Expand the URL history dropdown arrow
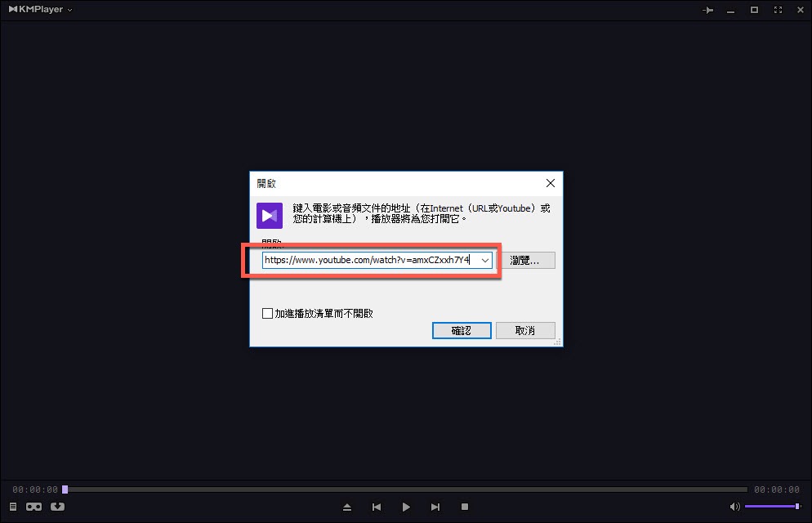This screenshot has height=523, width=812. point(485,260)
